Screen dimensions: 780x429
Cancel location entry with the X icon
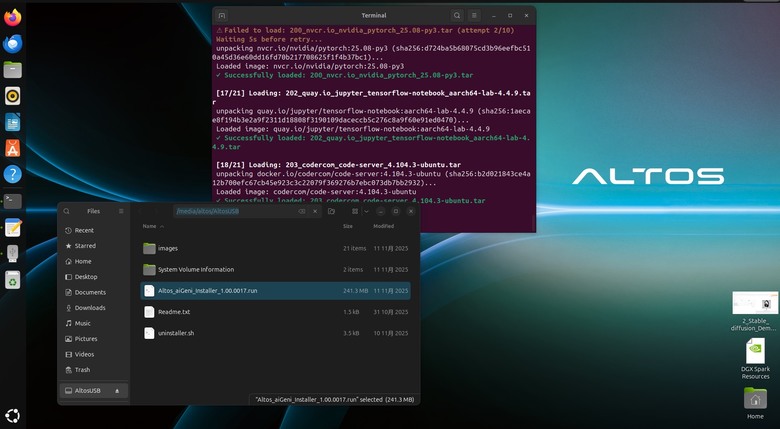tap(315, 211)
